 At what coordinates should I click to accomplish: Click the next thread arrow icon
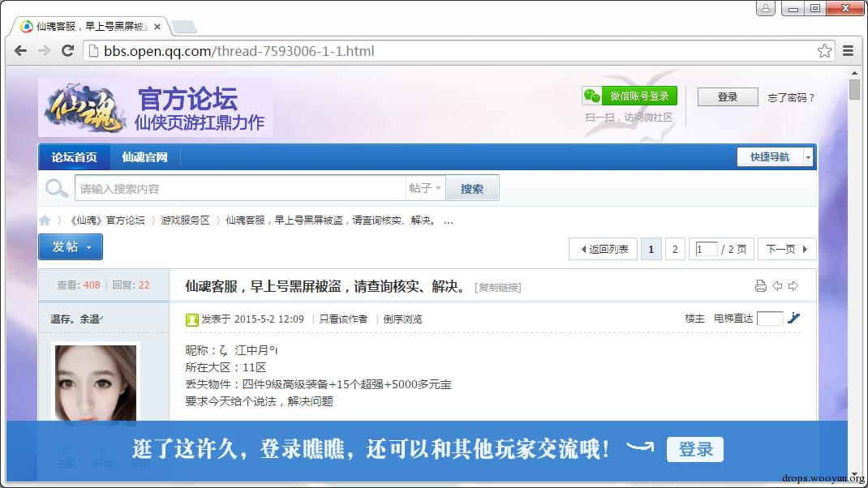[x=793, y=285]
